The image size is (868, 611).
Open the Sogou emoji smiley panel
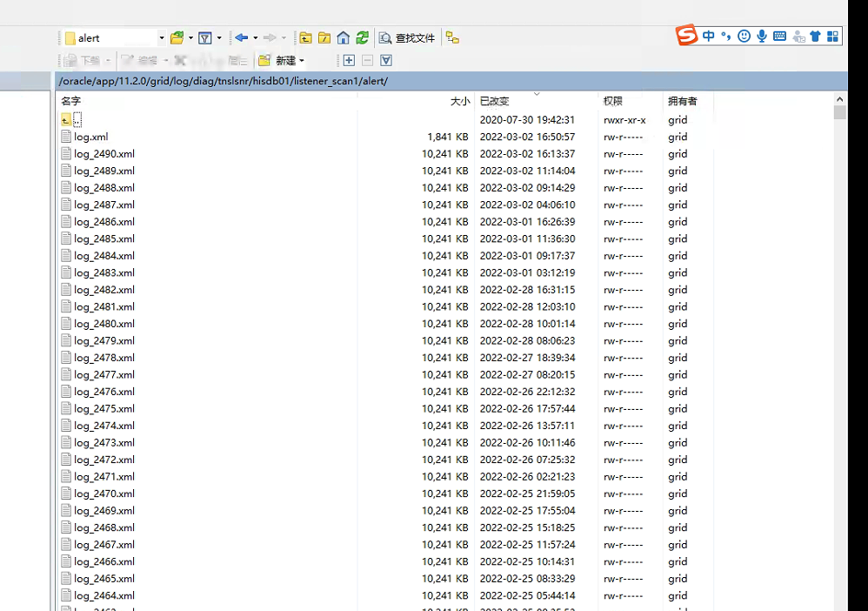click(744, 36)
